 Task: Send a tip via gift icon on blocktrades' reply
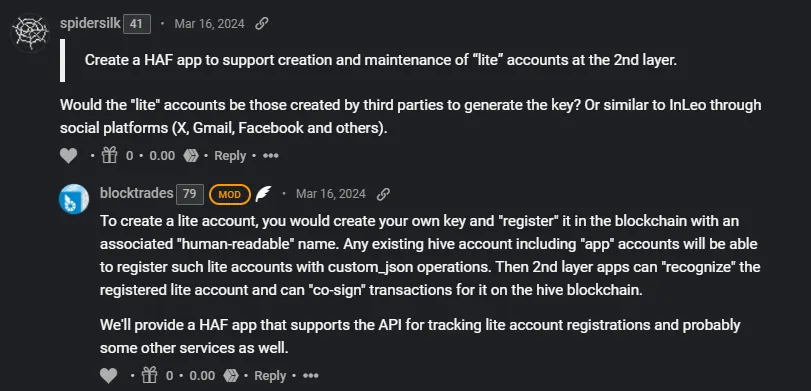pyautogui.click(x=149, y=375)
